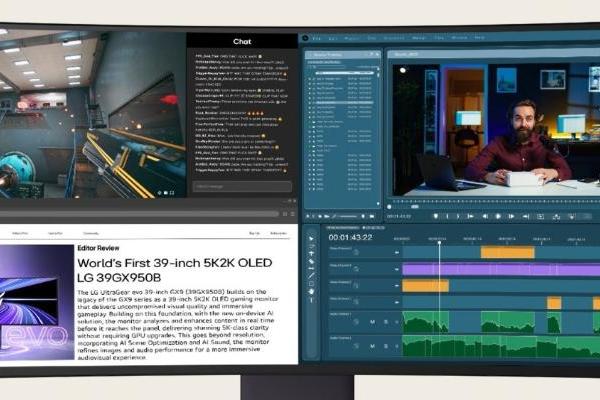Toggle track icon on the second audio track

click(356, 346)
